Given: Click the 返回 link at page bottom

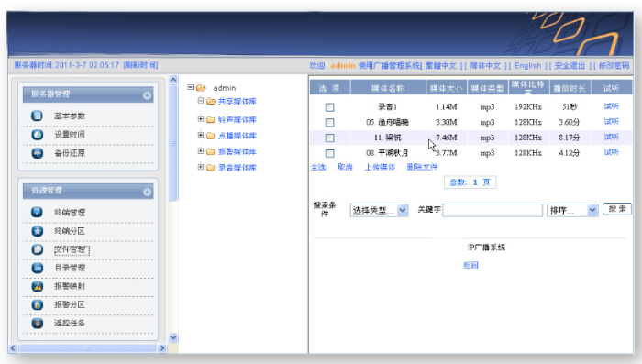Looking at the screenshot, I should tap(470, 265).
